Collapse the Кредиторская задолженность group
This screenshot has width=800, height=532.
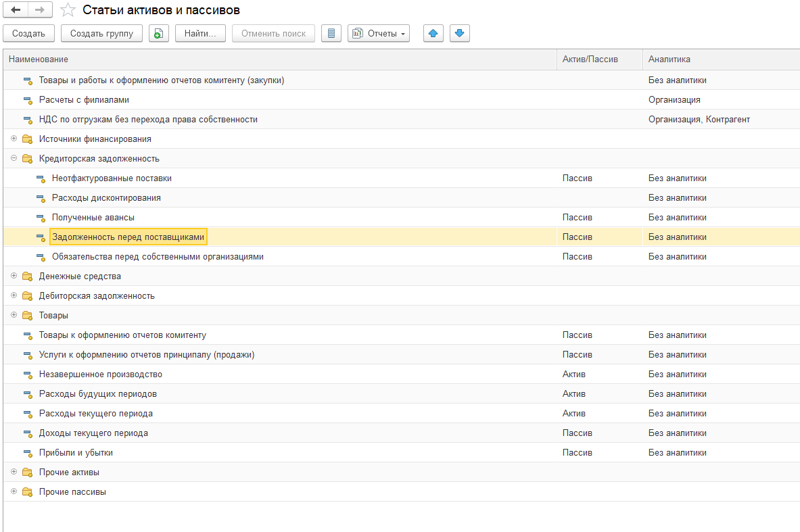tap(14, 158)
